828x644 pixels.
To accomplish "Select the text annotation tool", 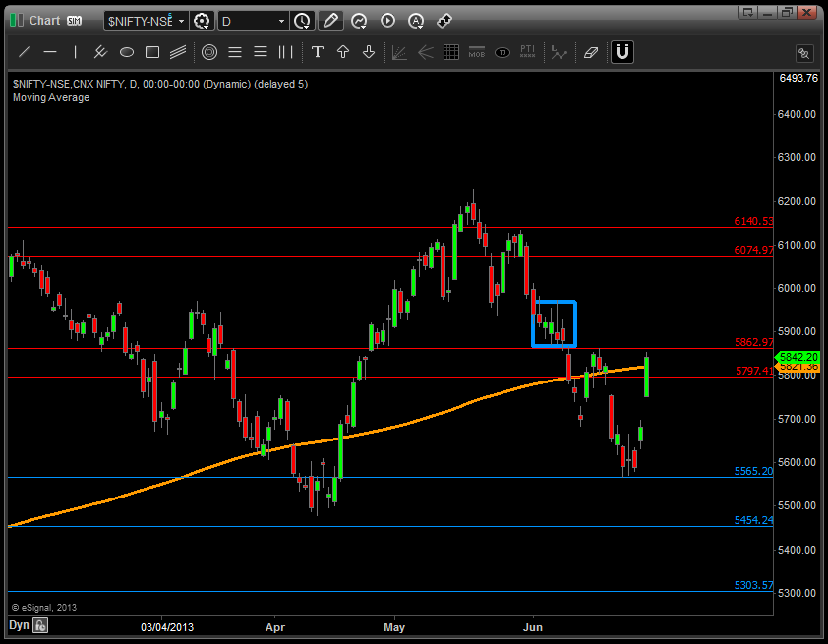I will coord(317,52).
